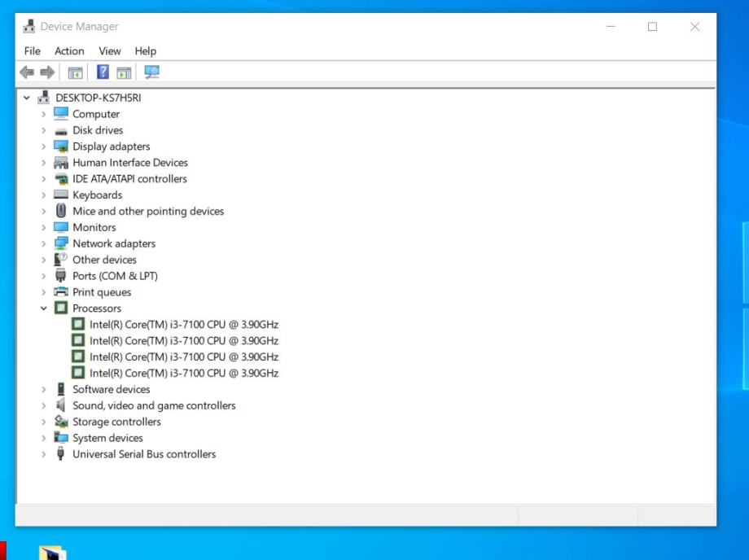Select the Print queues label
The width and height of the screenshot is (749, 560).
102,292
